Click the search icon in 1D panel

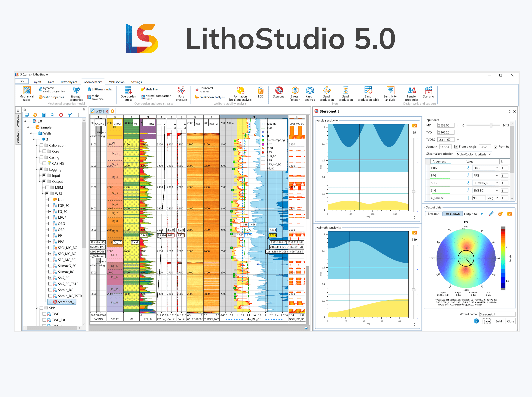coord(52,115)
